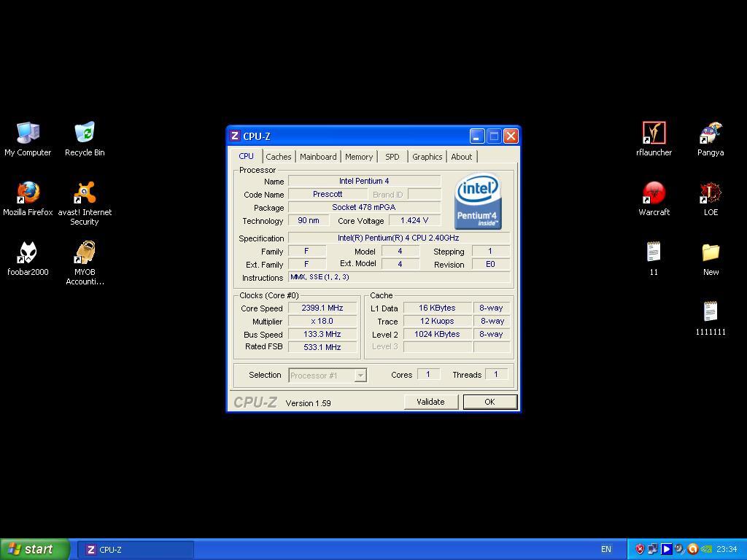Screen dimensions: 747x560
Task: Switch to the Memory tab
Action: (x=359, y=157)
